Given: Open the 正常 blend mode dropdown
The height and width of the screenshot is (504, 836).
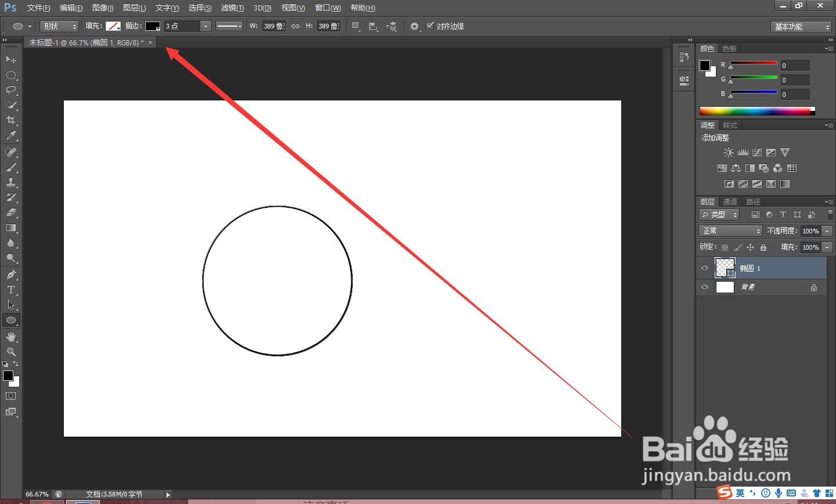Looking at the screenshot, I should click(x=730, y=231).
